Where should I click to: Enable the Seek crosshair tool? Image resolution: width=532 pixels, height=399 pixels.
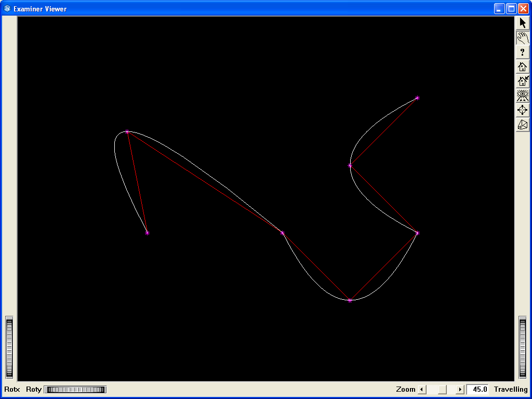522,110
